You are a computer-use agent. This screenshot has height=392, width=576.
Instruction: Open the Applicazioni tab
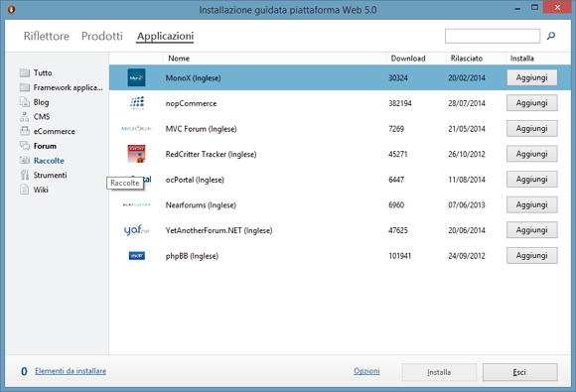tap(165, 36)
